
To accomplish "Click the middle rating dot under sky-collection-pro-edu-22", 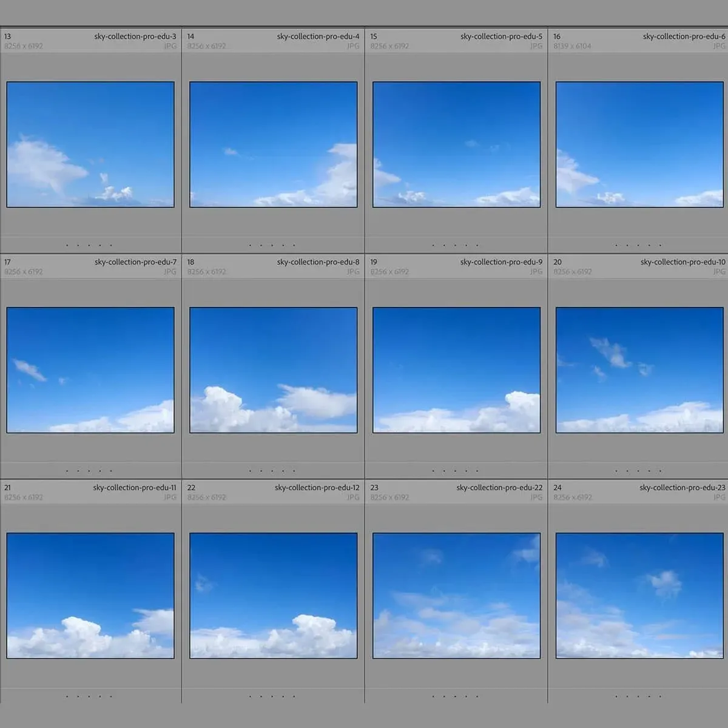I will click(456, 696).
